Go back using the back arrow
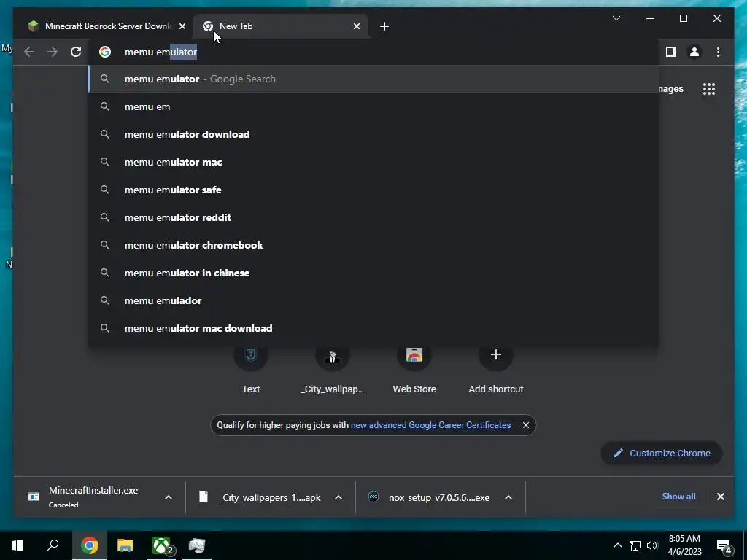The image size is (747, 560). click(29, 52)
